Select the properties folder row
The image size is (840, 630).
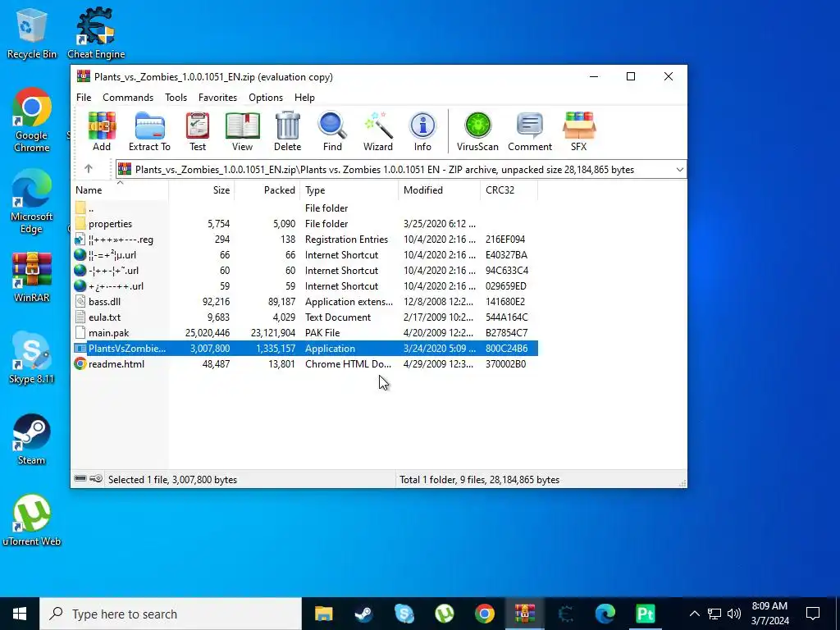(x=305, y=223)
